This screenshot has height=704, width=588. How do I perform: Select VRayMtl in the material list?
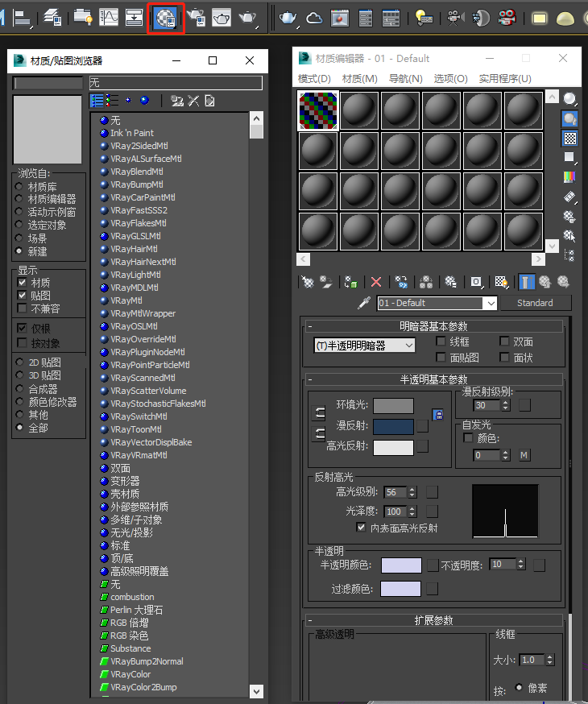coord(126,300)
